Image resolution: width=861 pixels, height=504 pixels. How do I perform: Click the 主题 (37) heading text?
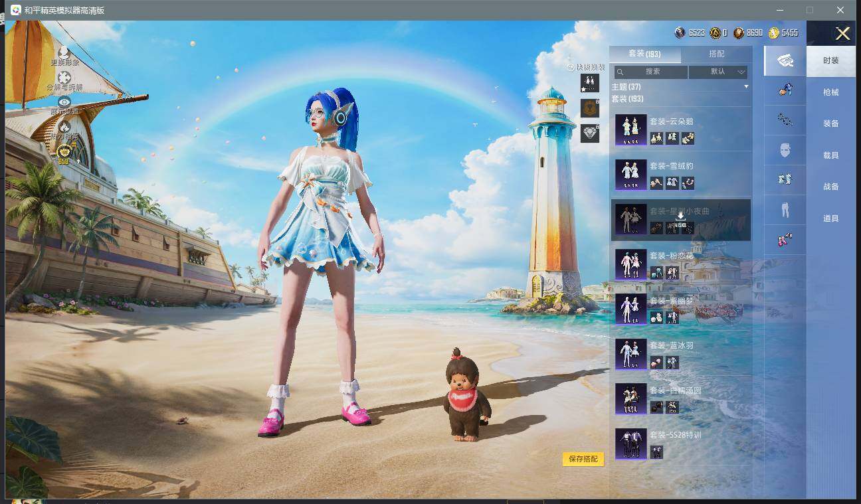(626, 87)
